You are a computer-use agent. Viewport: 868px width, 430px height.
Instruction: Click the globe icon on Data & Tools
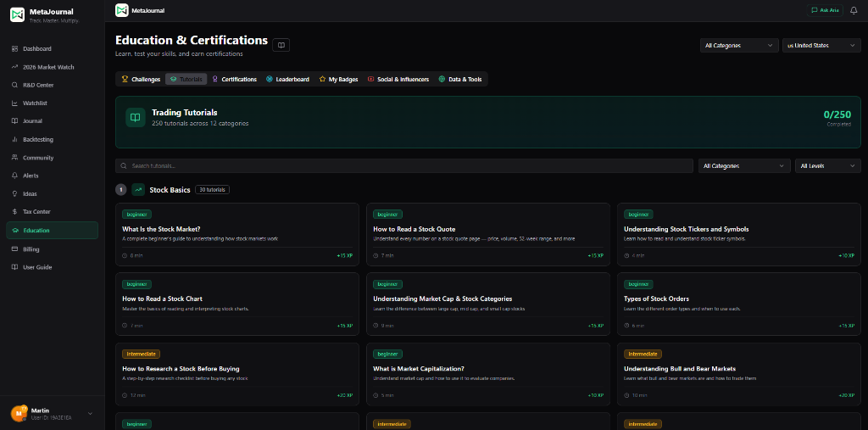pyautogui.click(x=442, y=79)
